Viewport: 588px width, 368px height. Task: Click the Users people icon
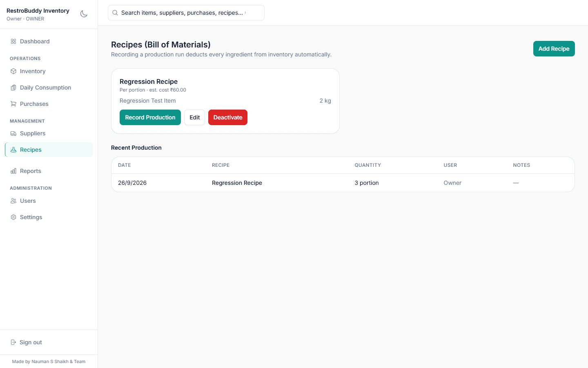(13, 201)
